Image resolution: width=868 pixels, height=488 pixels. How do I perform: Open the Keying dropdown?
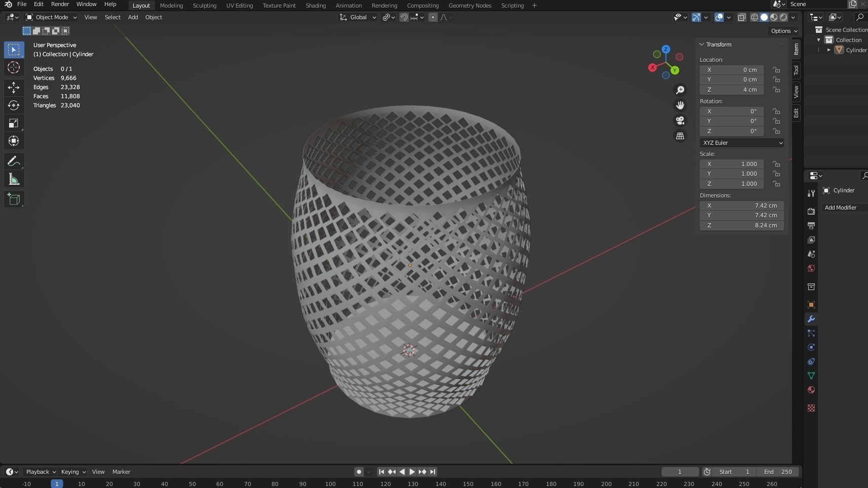(x=73, y=472)
